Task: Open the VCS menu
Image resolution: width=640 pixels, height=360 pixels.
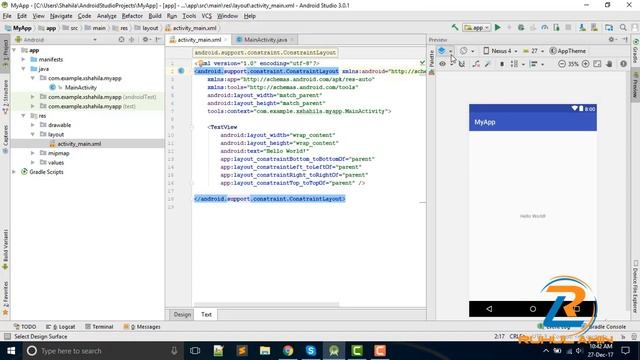Action: tap(207, 16)
